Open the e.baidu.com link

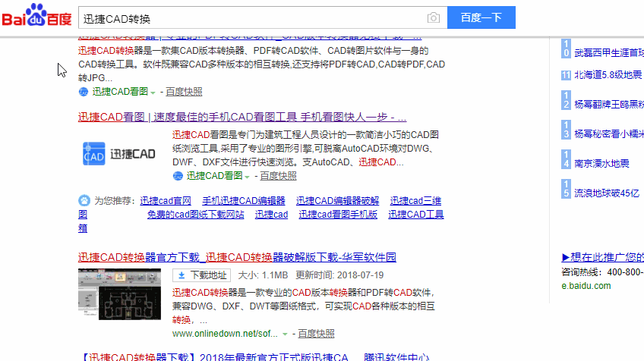pyautogui.click(x=586, y=286)
